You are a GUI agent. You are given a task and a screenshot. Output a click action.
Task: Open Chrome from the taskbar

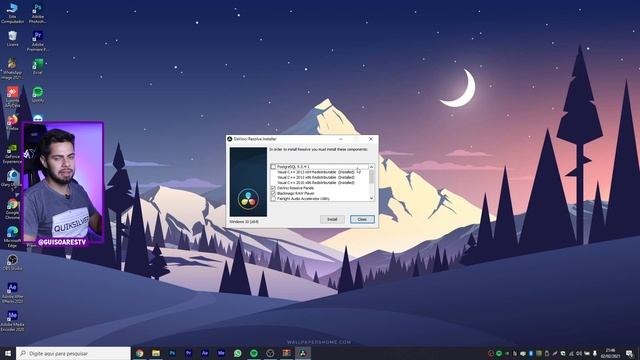(x=140, y=353)
